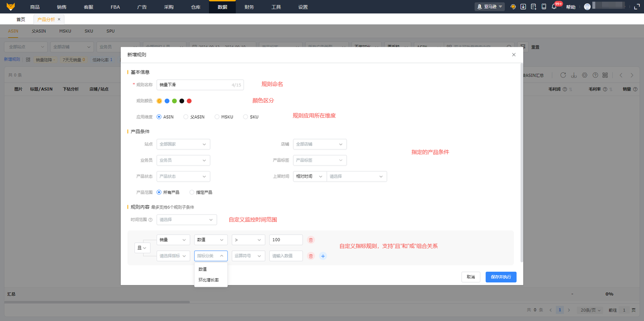Screen dimensions: 644x321
Task: Choose 指定产品 product range option
Action: 192,192
